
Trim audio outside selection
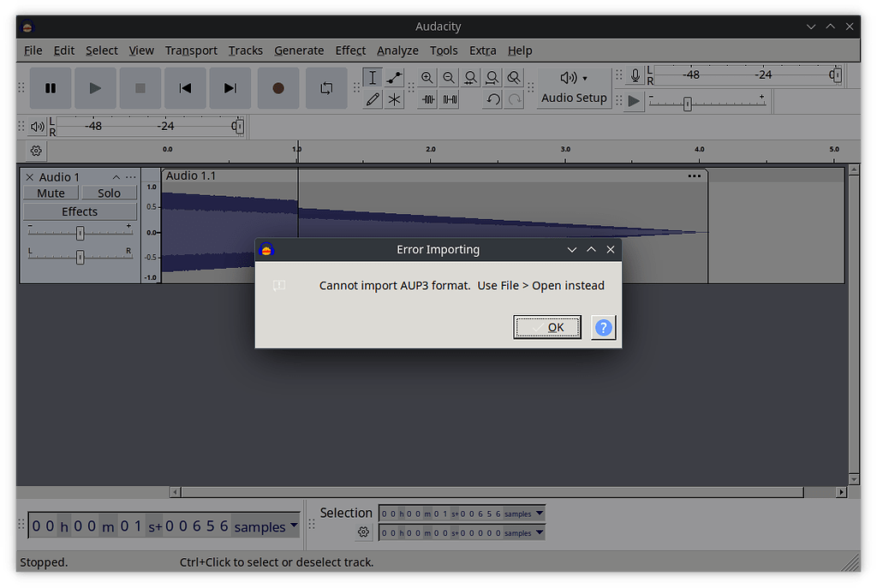coord(427,99)
